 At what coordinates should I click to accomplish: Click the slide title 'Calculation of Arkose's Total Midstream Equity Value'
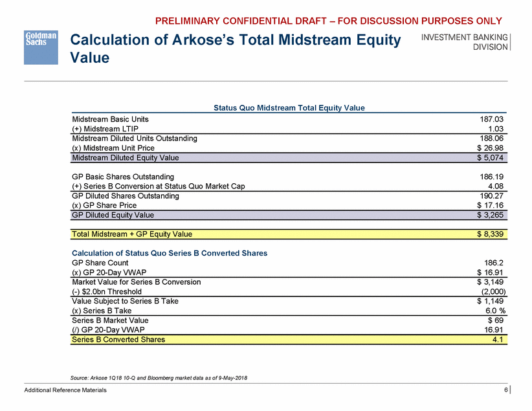(236, 49)
